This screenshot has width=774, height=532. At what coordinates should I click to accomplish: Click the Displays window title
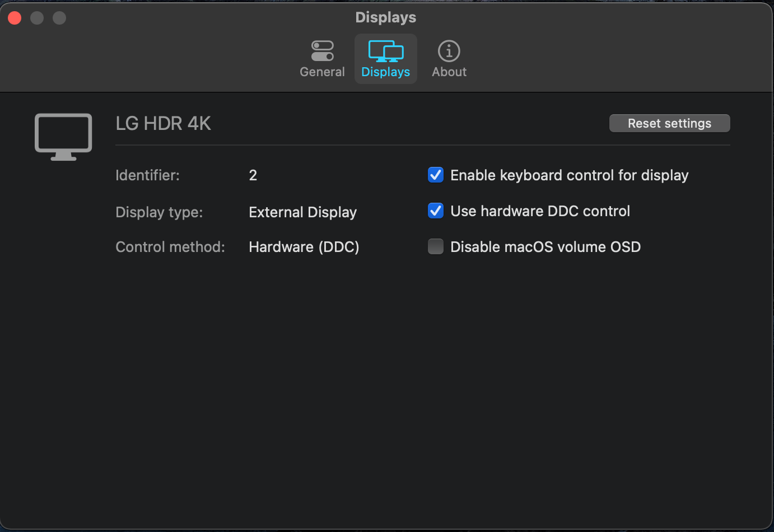pyautogui.click(x=385, y=17)
